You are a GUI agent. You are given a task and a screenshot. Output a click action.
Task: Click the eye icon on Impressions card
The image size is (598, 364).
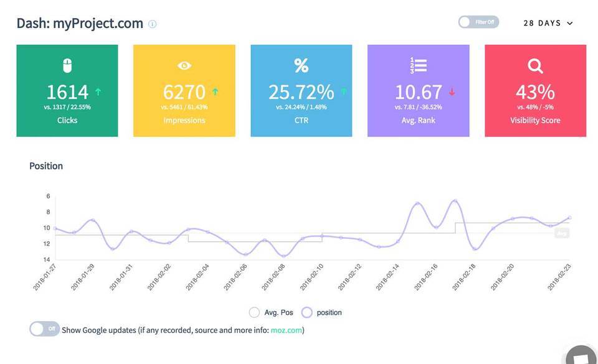click(184, 65)
